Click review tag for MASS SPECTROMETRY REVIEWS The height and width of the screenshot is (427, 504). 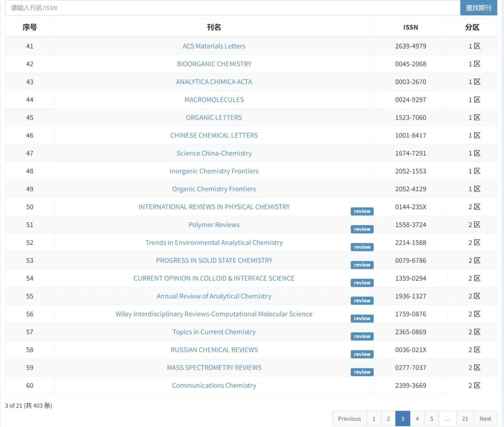point(362,372)
